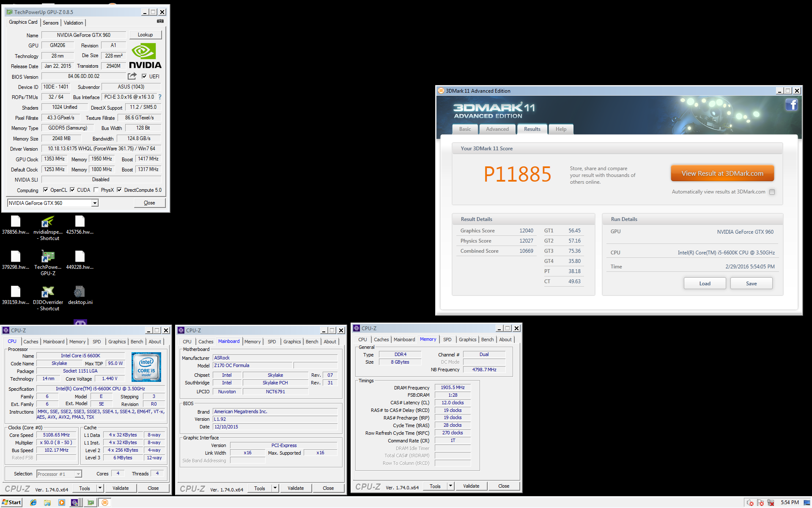
Task: Select the 393159.hw desktop file
Action: (x=16, y=295)
